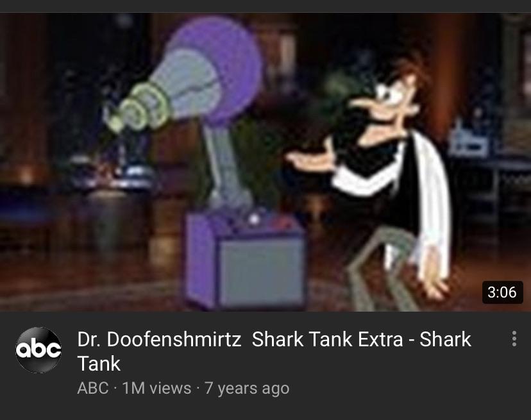Click the words Shark Tank Extra in the title

(328, 339)
